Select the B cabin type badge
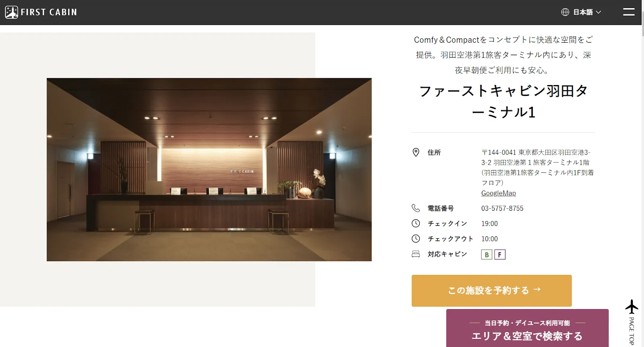 (x=487, y=255)
